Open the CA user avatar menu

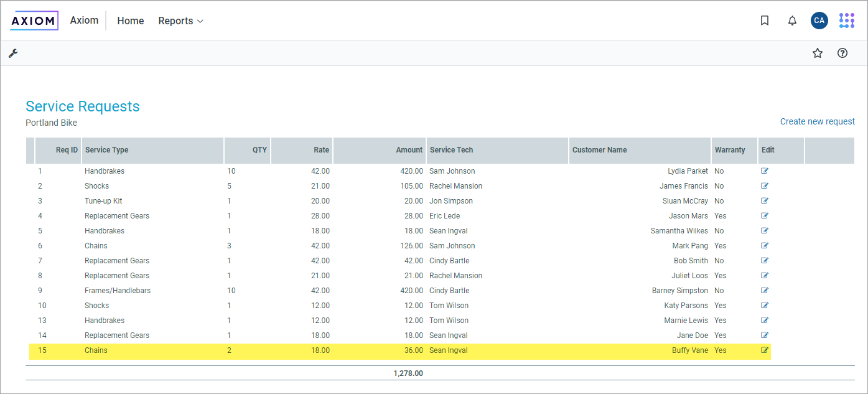point(819,21)
